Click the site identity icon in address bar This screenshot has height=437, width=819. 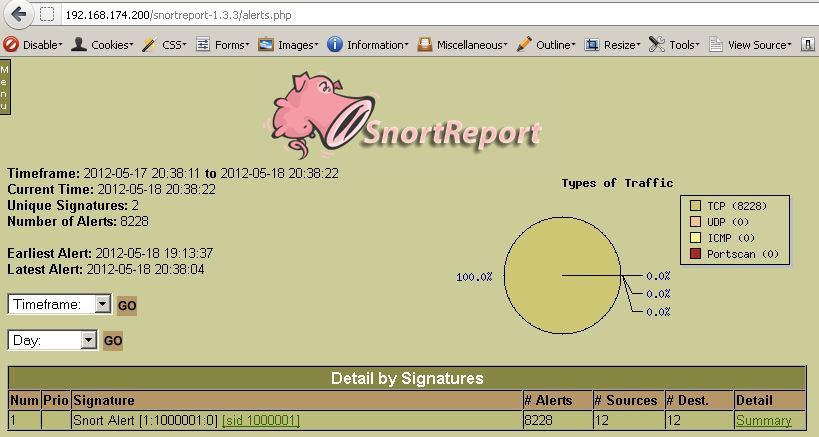[x=47, y=14]
